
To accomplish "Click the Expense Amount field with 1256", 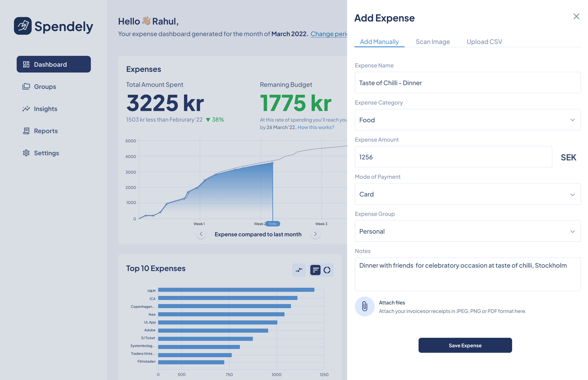I will point(453,157).
